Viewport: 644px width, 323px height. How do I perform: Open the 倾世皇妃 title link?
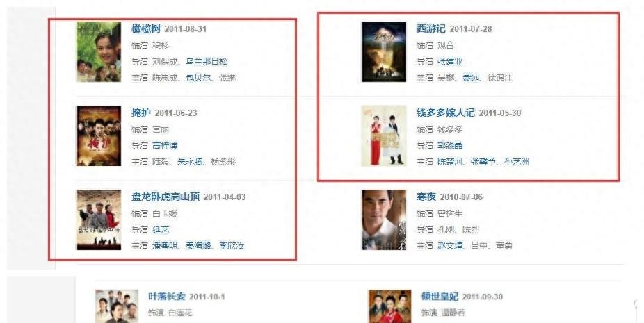pos(440,297)
